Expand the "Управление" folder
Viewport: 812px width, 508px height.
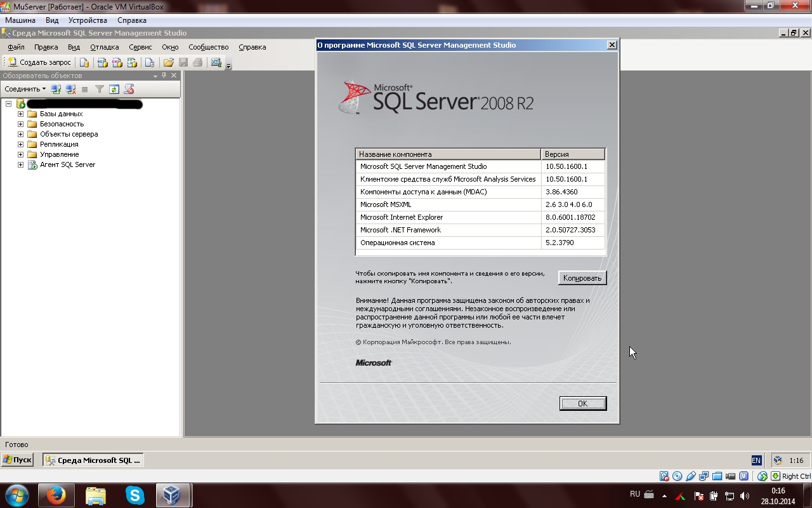point(20,154)
